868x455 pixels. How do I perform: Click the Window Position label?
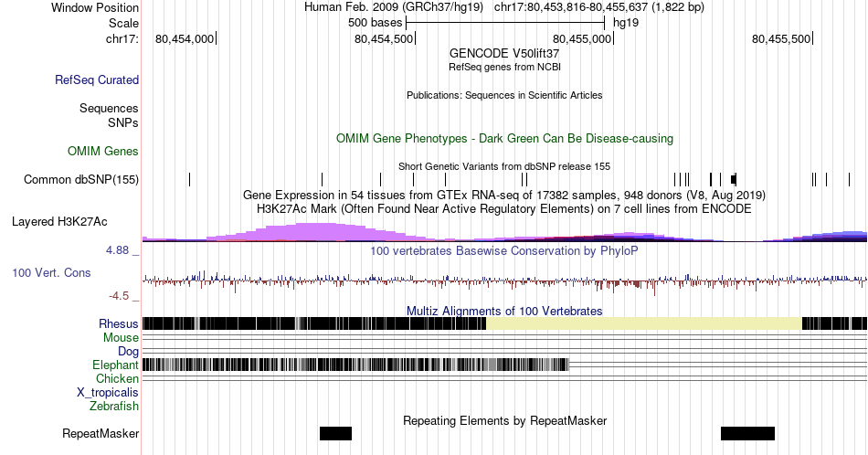coord(95,7)
